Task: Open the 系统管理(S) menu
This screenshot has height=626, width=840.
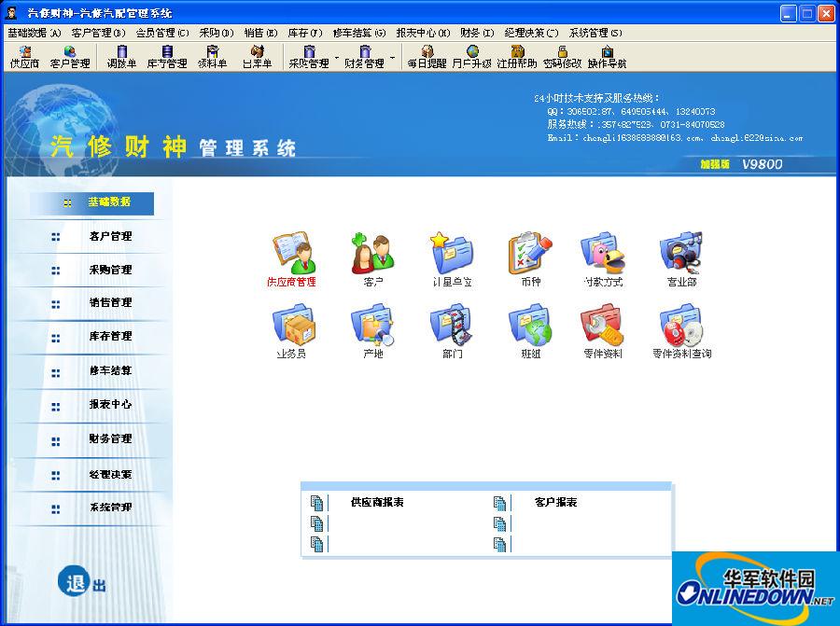Action: tap(595, 33)
